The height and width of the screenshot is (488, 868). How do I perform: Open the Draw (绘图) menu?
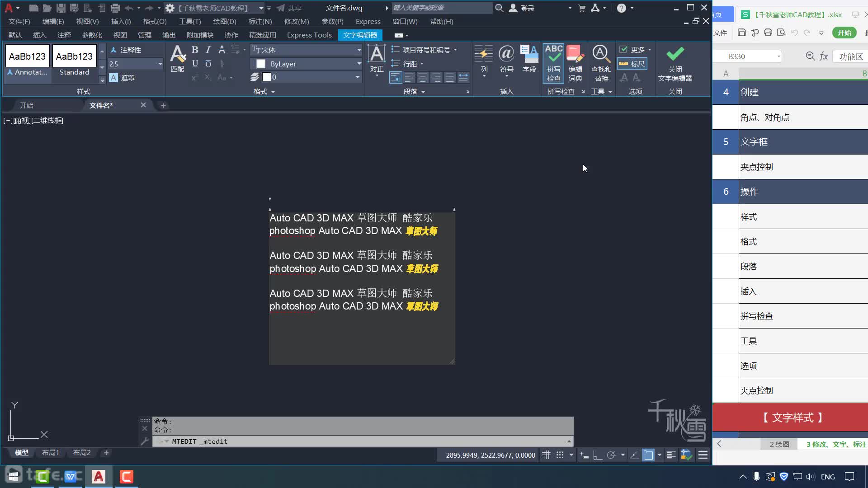coord(225,21)
